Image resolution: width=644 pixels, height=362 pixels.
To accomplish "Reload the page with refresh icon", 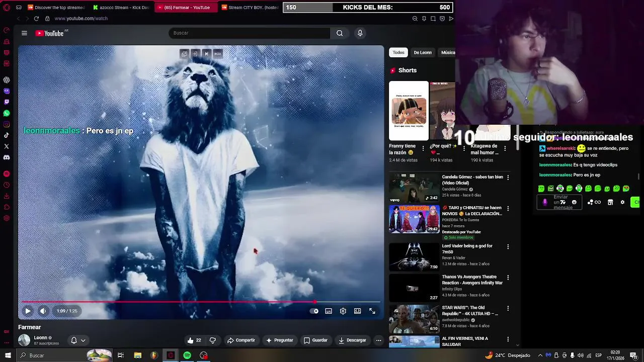I will point(36,19).
